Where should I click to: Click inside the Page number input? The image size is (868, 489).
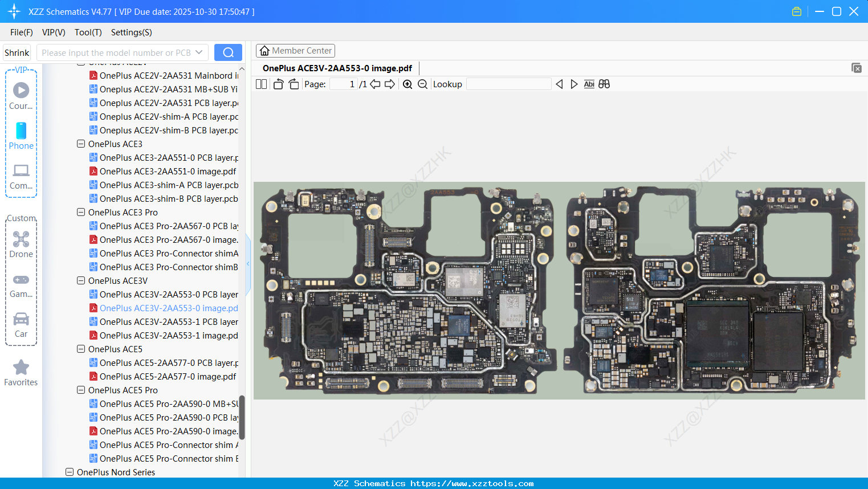(343, 84)
